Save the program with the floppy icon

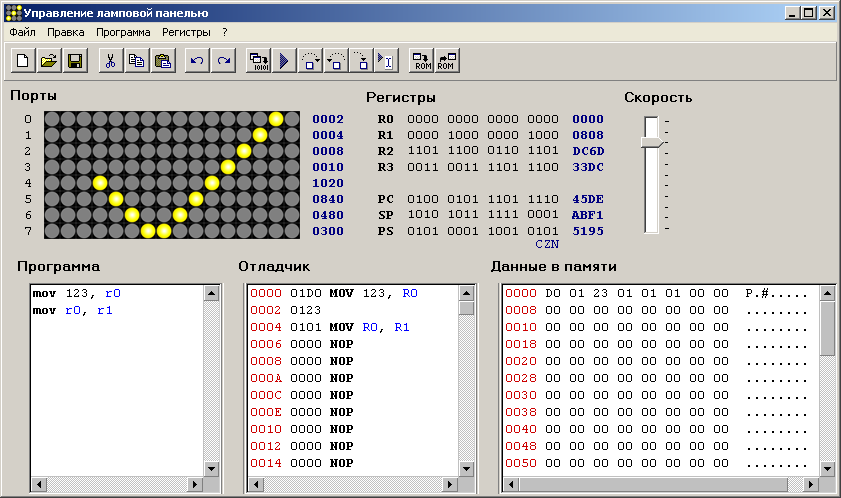pyautogui.click(x=74, y=61)
